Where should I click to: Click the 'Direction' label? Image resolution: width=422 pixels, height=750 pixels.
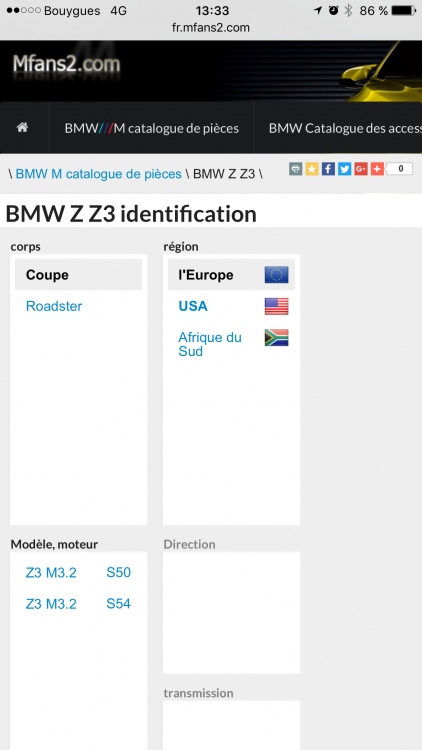point(189,544)
